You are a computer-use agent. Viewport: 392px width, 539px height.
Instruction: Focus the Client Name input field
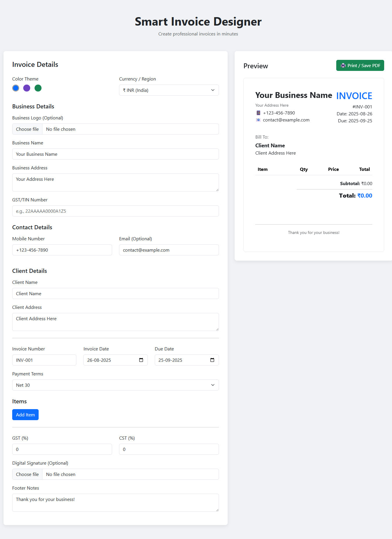116,293
